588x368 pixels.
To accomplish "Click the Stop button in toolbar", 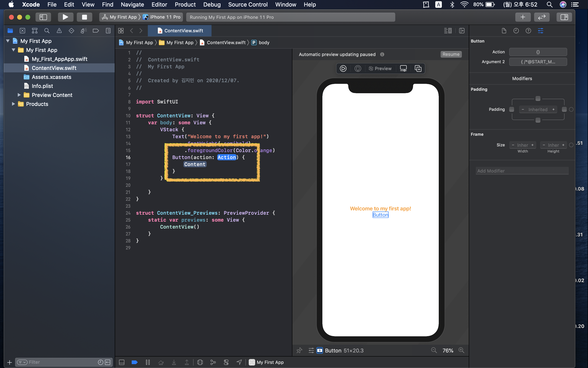I will [84, 17].
